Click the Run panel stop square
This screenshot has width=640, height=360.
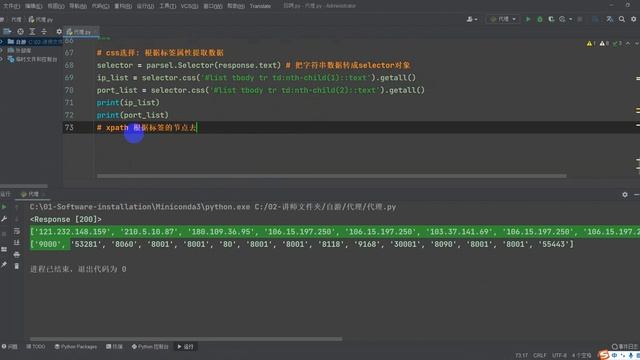[4, 234]
